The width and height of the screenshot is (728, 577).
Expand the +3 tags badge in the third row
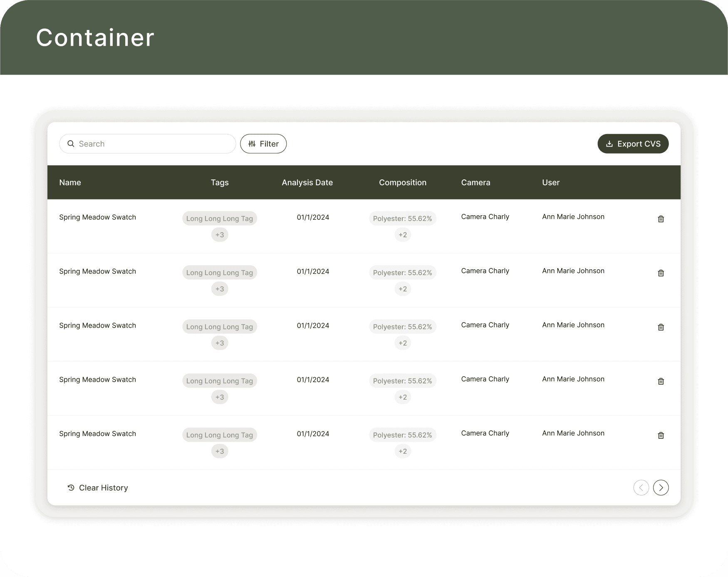click(x=220, y=343)
